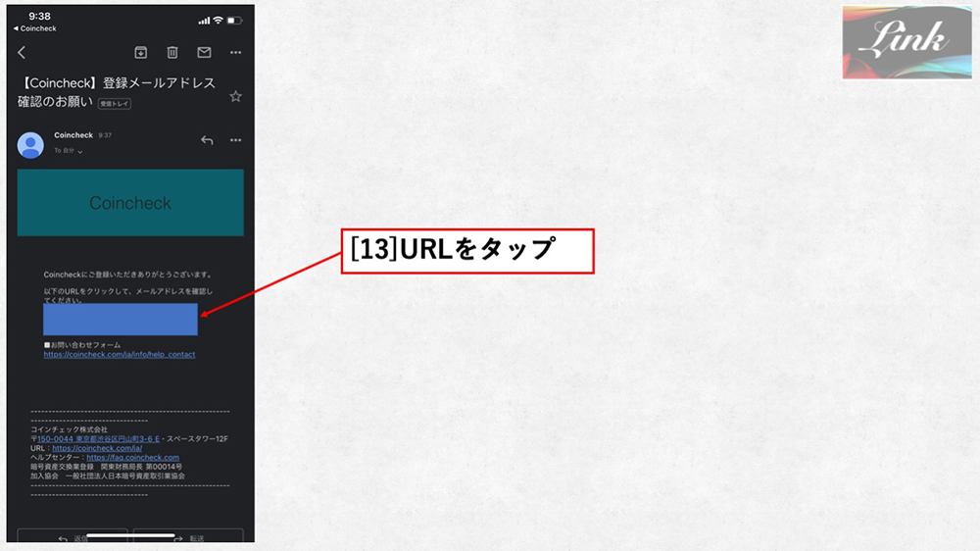Tap the greeting line 'Coincheckにご登録いただき'
The height and width of the screenshot is (551, 980).
[128, 275]
